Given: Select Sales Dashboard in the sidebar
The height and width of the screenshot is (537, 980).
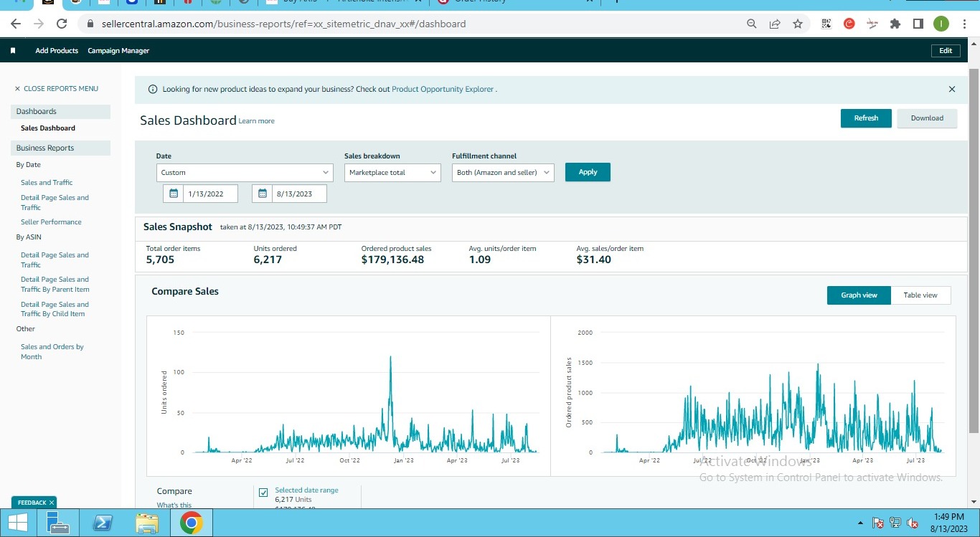Looking at the screenshot, I should 48,128.
